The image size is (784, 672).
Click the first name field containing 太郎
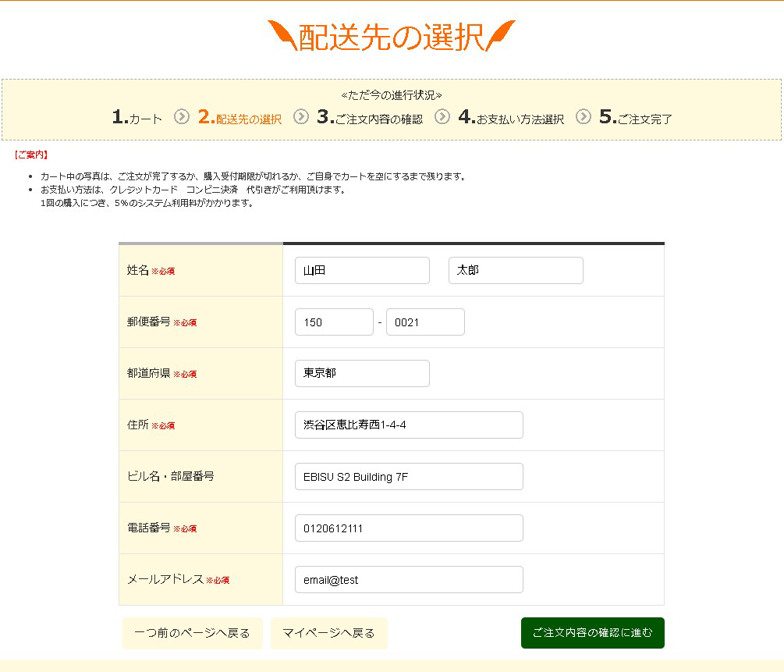pyautogui.click(x=516, y=271)
